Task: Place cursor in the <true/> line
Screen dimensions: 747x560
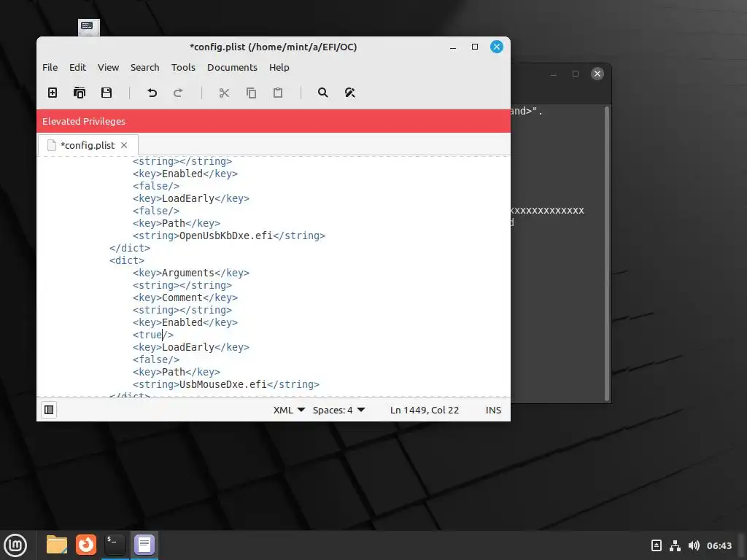Action: (x=153, y=335)
